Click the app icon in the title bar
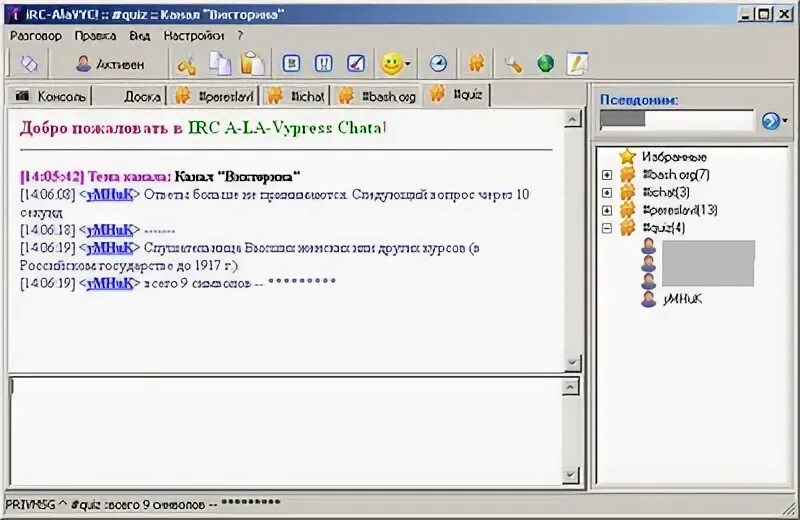The width and height of the screenshot is (800, 520). [15, 14]
